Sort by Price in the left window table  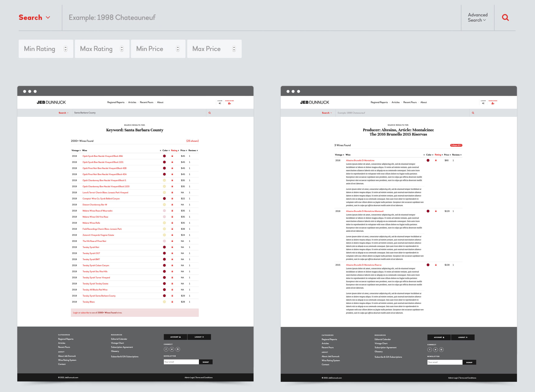184,150
